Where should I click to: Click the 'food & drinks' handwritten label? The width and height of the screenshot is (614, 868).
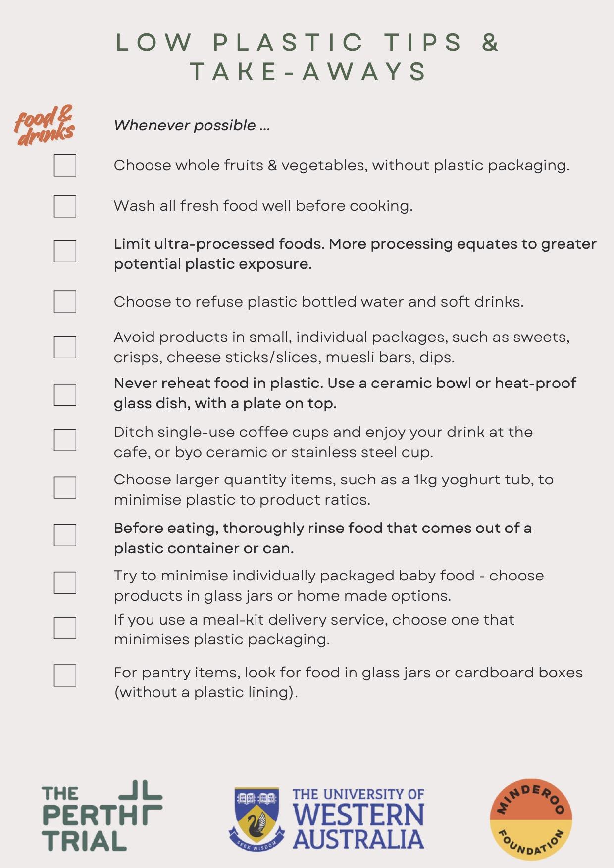point(45,126)
